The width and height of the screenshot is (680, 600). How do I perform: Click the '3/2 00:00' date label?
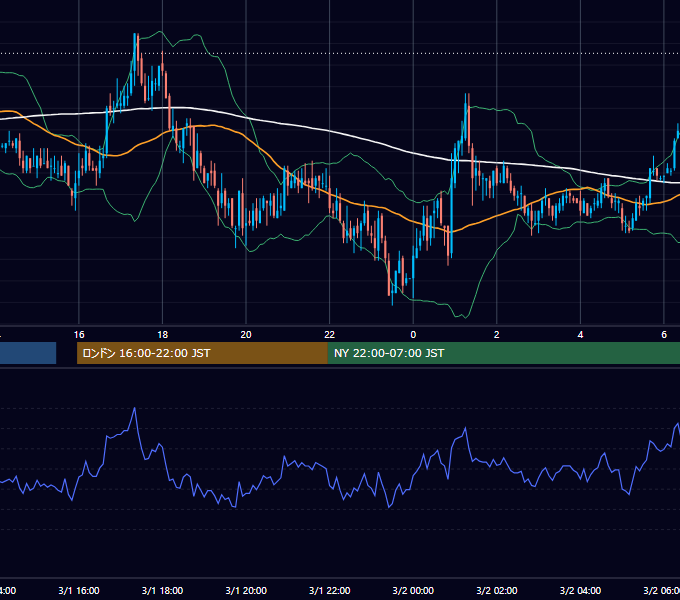[413, 590]
